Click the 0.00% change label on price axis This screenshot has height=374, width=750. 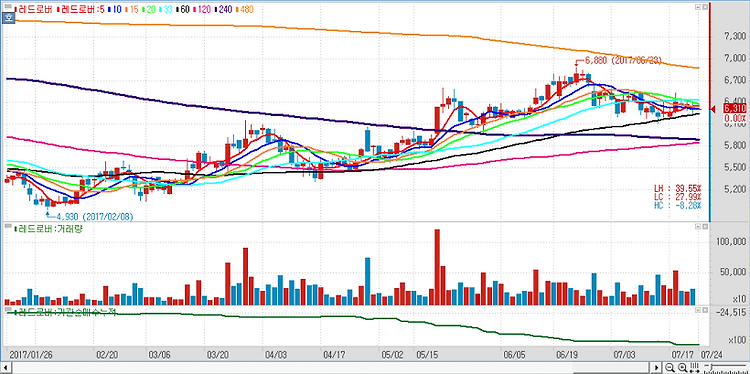tap(735, 118)
